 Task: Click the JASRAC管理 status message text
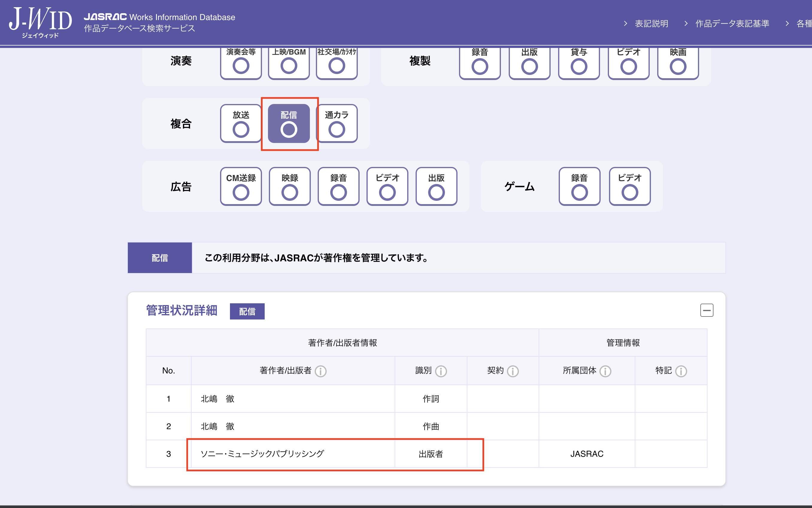(317, 258)
